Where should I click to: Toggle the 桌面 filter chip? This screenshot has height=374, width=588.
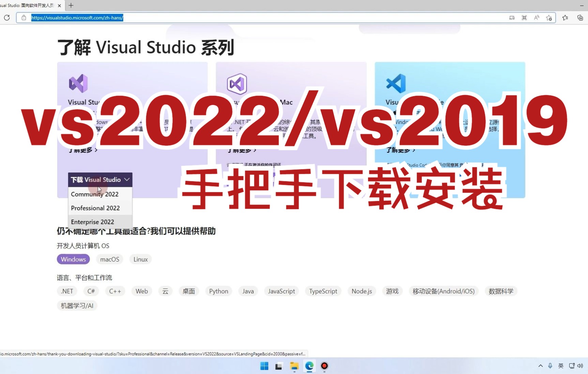coord(189,291)
